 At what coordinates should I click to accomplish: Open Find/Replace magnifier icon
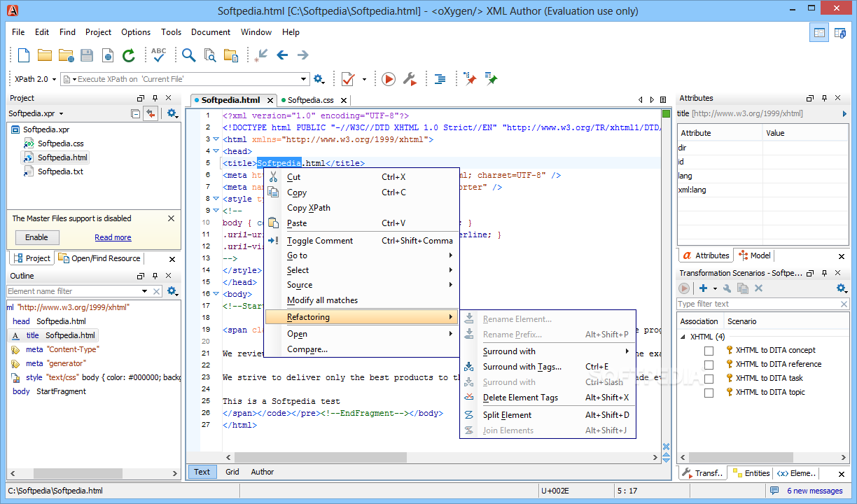[189, 55]
